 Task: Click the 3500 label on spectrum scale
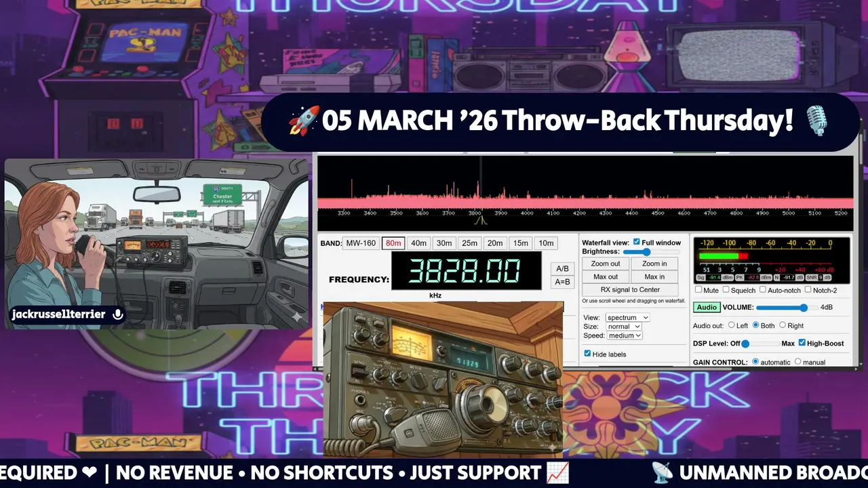[x=396, y=213]
